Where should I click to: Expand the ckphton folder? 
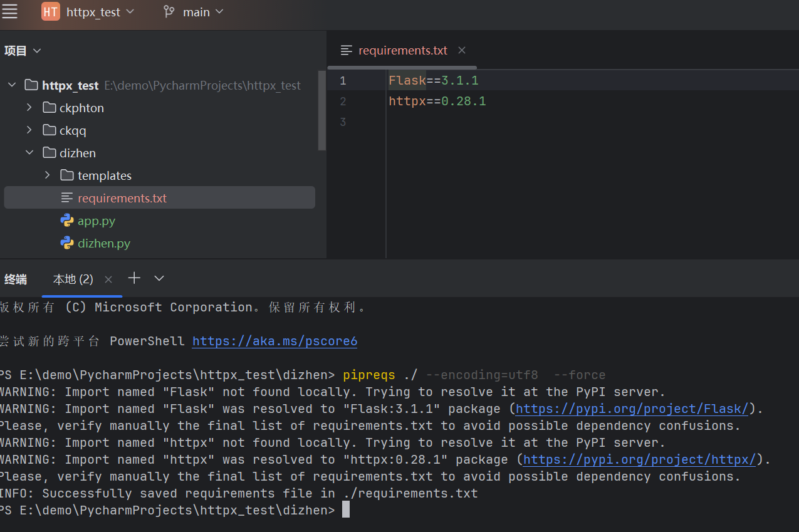pos(29,108)
